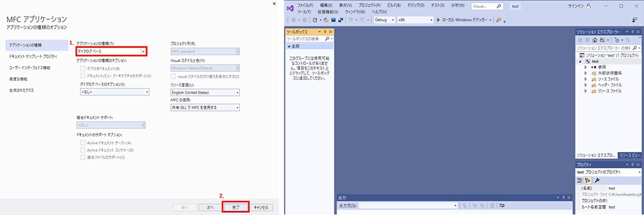Toggle the ドキュメント/ビュー アーキテクチャのサポート checkbox
The height and width of the screenshot is (215, 644).
coord(83,76)
